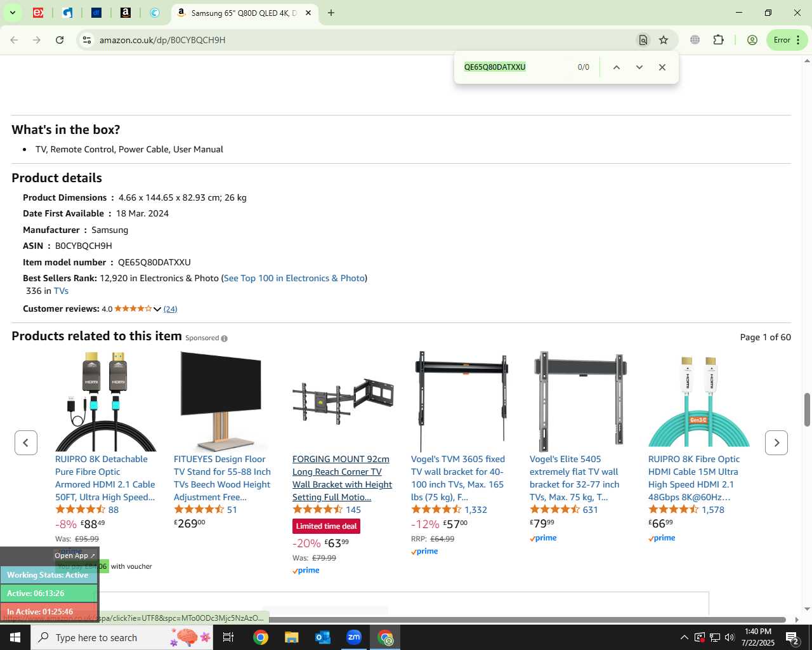Screen dimensions: 812x650
Task: Open RUIPRO 8K Fibre Optic HDMI 15M link
Action: click(x=694, y=478)
